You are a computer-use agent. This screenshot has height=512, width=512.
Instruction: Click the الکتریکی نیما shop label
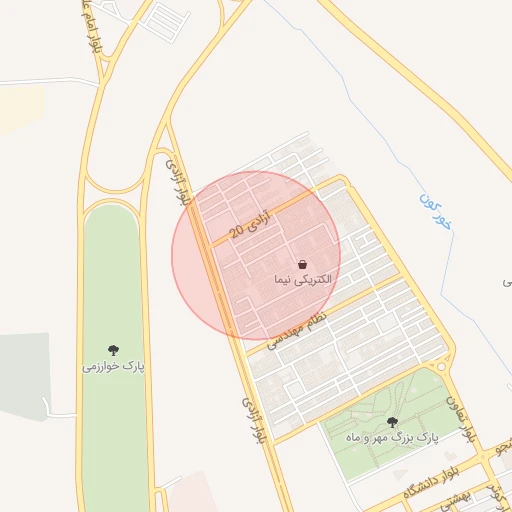pyautogui.click(x=303, y=279)
